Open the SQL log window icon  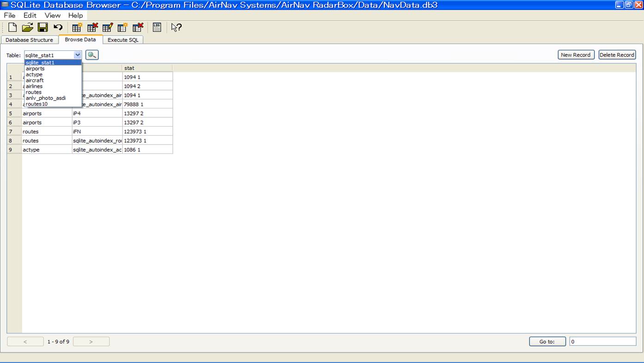(x=157, y=27)
